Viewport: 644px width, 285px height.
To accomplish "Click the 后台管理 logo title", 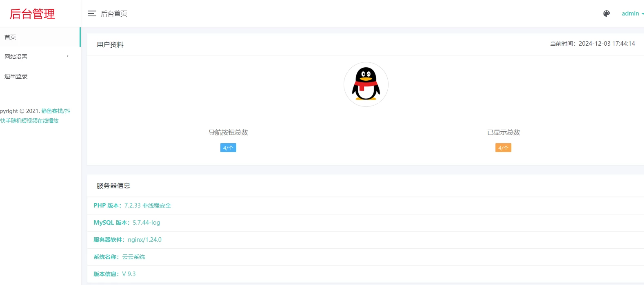I will (32, 14).
